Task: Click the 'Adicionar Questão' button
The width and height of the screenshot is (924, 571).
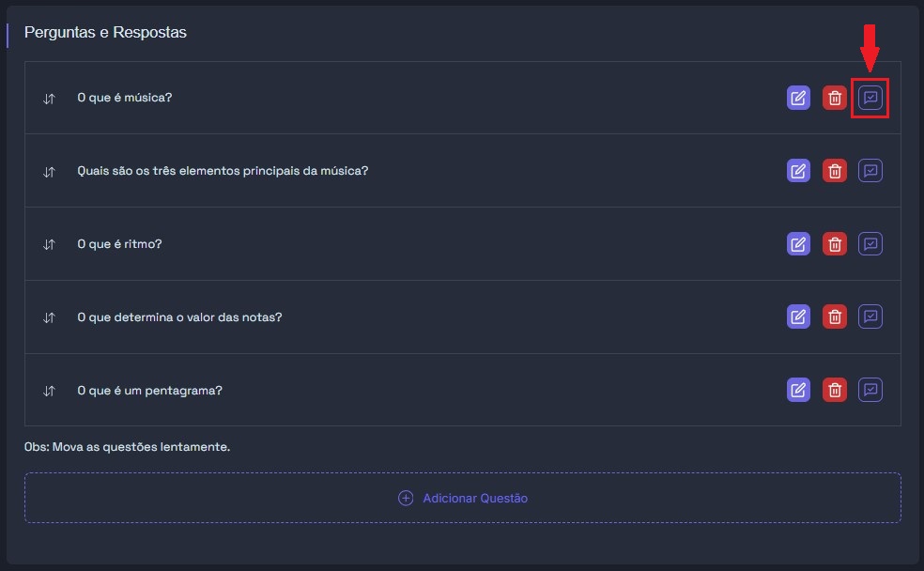Action: (463, 498)
